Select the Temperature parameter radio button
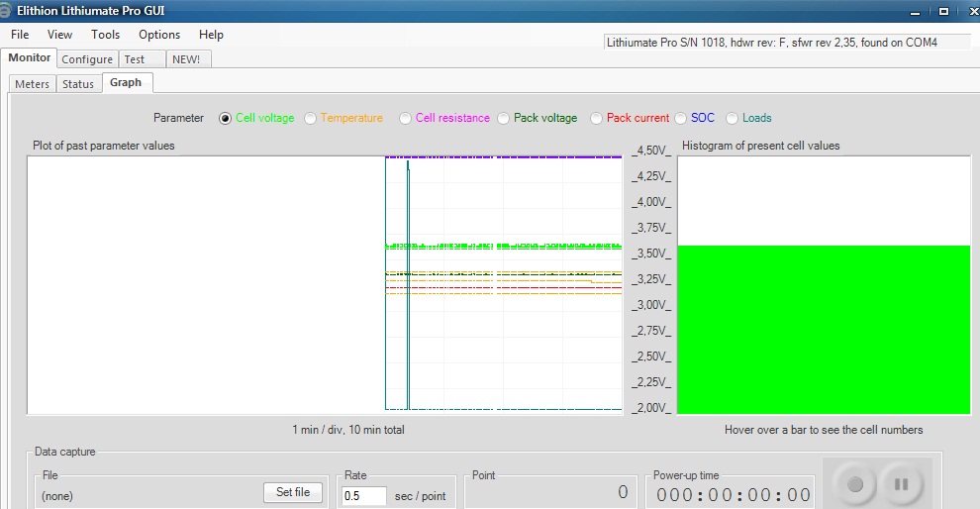This screenshot has width=980, height=509. tap(310, 118)
